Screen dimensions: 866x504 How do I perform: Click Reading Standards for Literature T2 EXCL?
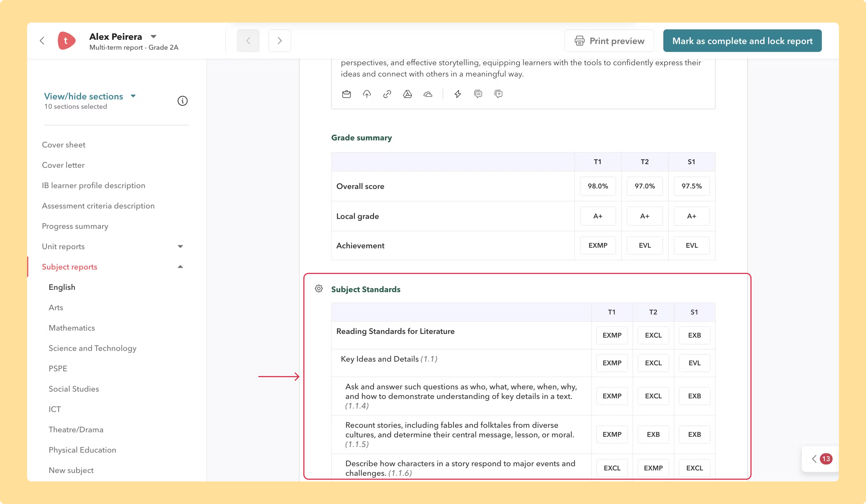point(653,335)
